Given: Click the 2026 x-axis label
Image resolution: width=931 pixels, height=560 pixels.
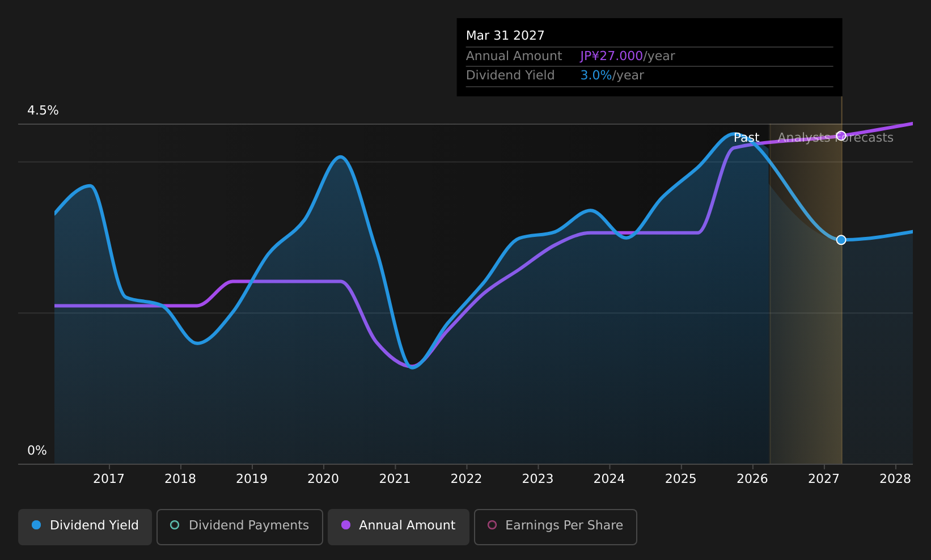Looking at the screenshot, I should point(752,479).
